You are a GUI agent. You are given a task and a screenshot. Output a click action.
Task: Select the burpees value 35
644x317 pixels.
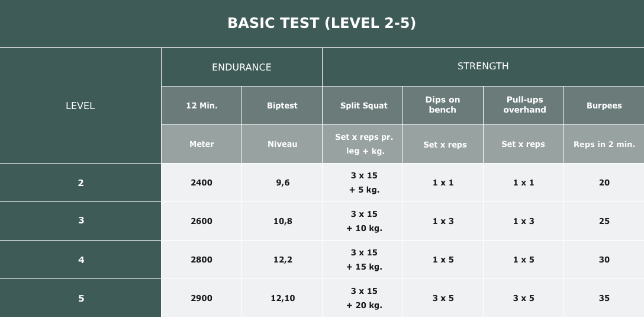tap(604, 298)
